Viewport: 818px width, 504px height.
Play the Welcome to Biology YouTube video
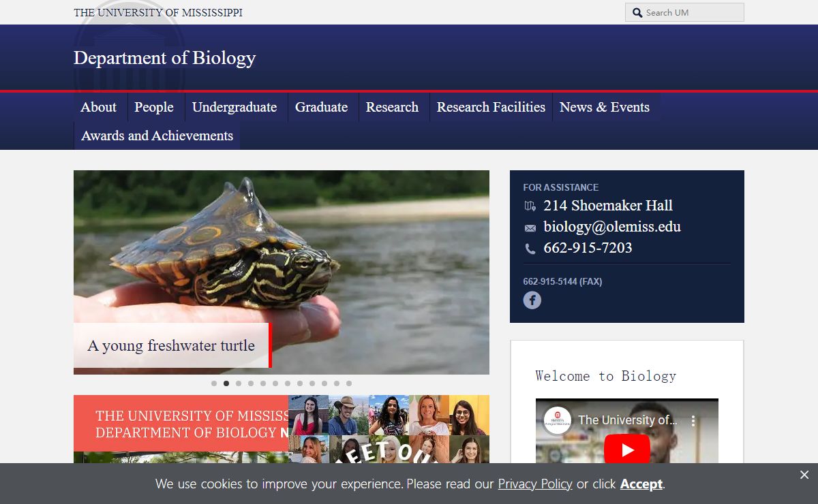pos(627,450)
